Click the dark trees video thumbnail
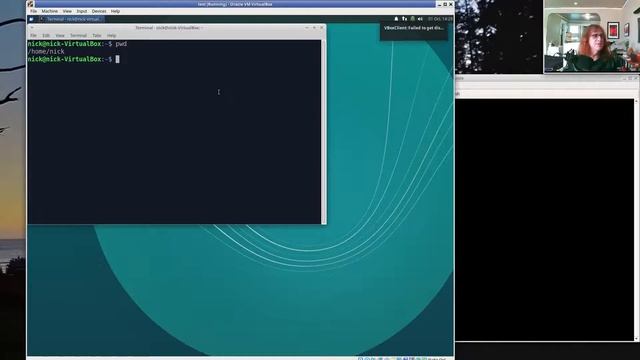This screenshot has height=360, width=640. (x=499, y=37)
